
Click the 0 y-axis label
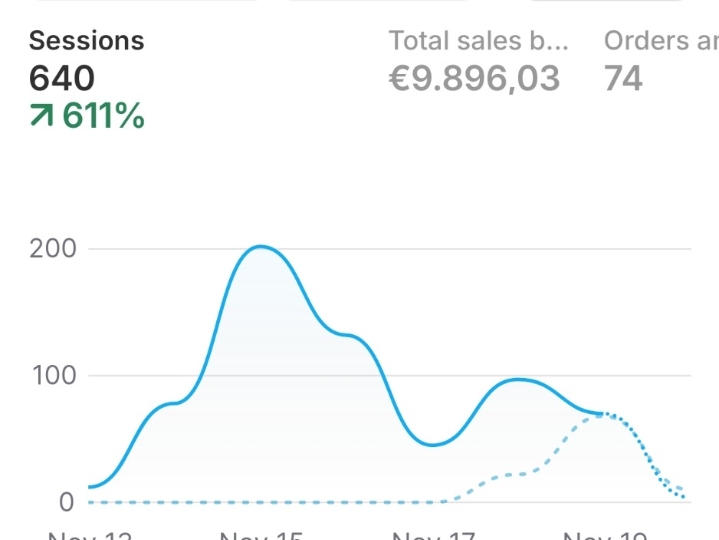(x=66, y=502)
